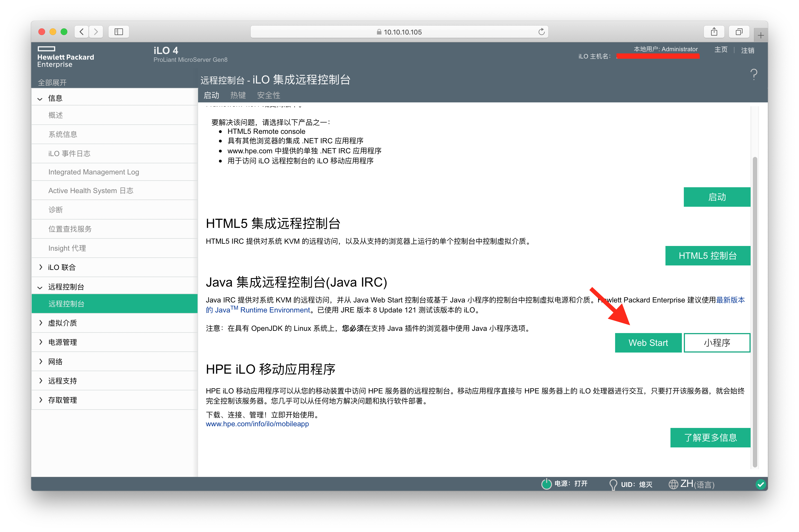This screenshot has height=532, width=799.
Task: Click the green 启动 launch button
Action: coord(717,197)
